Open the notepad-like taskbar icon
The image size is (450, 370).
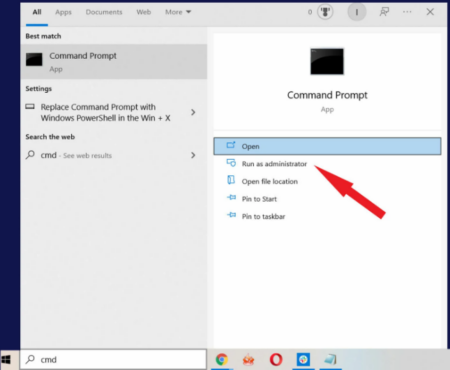pyautogui.click(x=331, y=360)
